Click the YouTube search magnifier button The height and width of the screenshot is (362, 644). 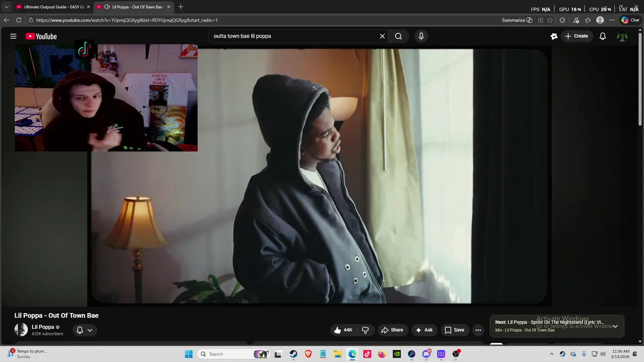click(398, 36)
